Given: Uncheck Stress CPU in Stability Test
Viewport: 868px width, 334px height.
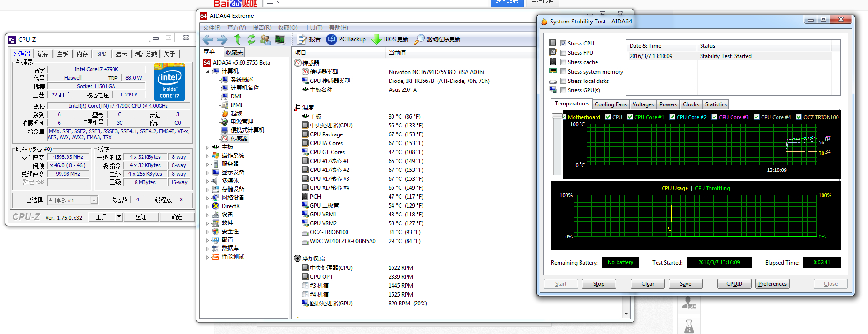Looking at the screenshot, I should point(563,44).
